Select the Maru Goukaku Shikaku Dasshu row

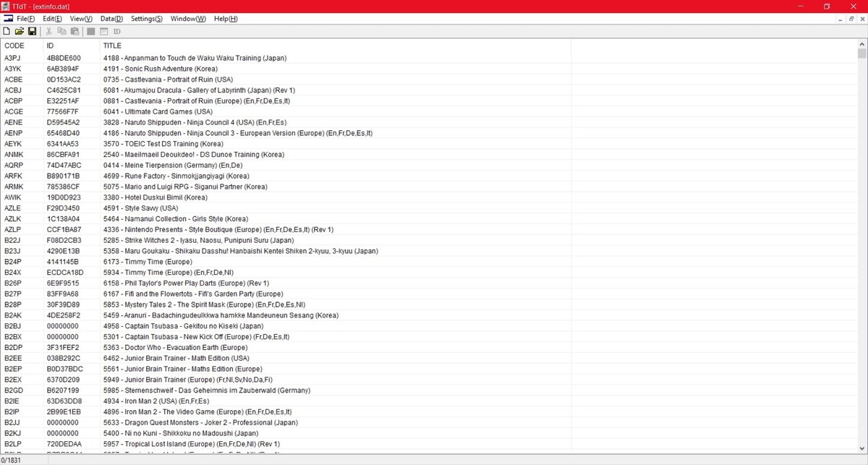[428, 251]
